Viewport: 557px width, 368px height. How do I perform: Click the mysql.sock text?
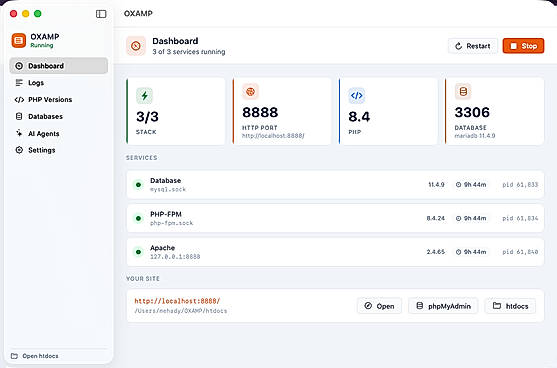pyautogui.click(x=168, y=189)
